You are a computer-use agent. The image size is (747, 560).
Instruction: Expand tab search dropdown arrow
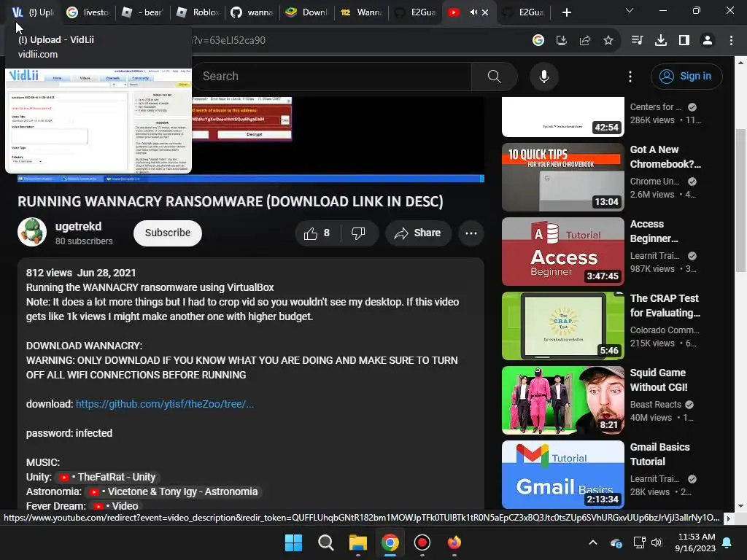tap(630, 10)
